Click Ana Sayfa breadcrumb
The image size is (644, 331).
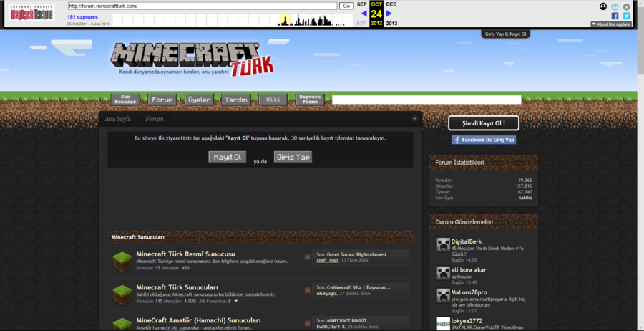coord(118,119)
